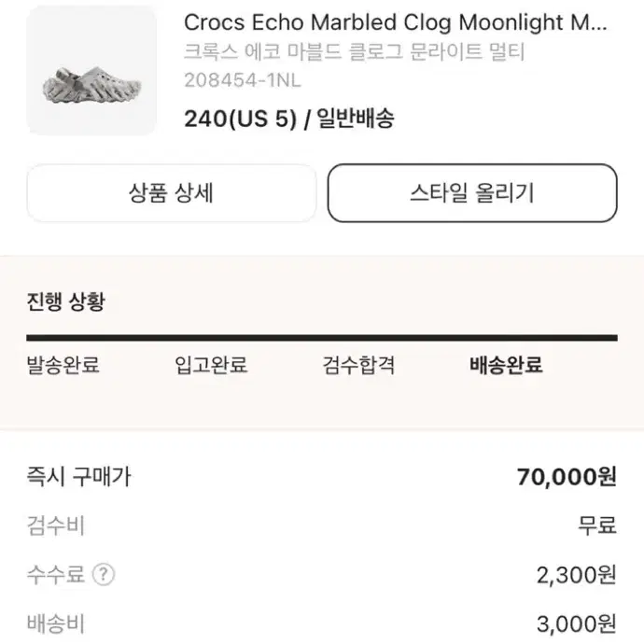Click the 상품 상세 button

172,193
